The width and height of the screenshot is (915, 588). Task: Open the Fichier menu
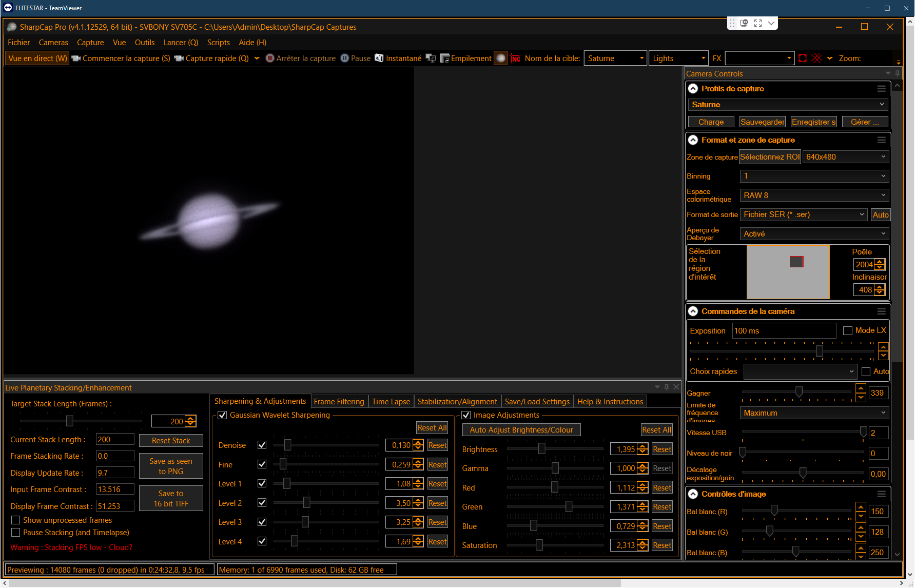(19, 43)
